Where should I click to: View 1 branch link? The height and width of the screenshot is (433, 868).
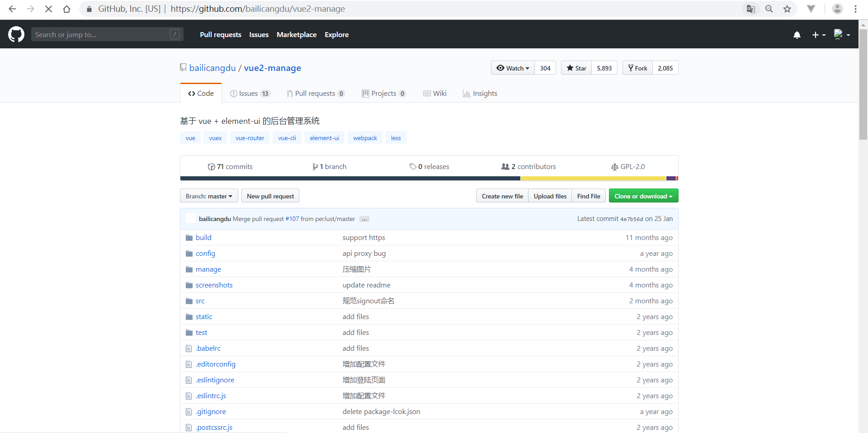point(330,167)
